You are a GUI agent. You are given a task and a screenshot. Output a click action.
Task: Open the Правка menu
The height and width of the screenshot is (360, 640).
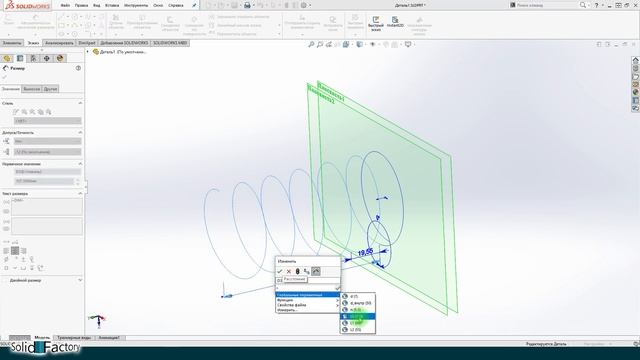coord(81,6)
